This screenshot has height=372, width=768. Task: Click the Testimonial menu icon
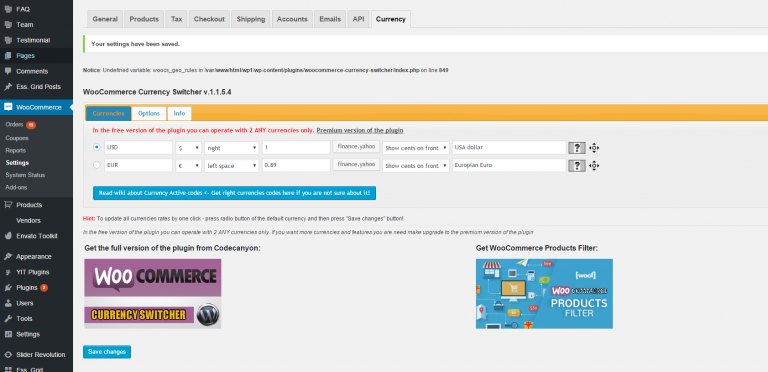(8, 40)
